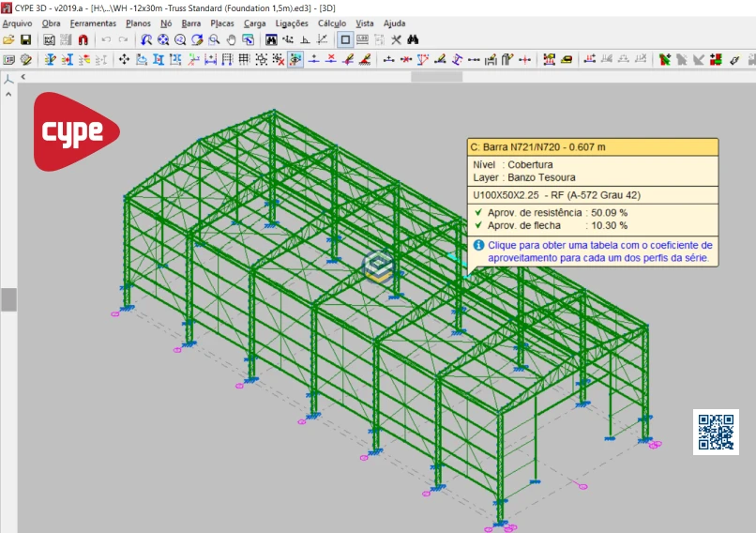This screenshot has width=756, height=533.
Task: Click the red magnet snap icon
Action: tap(83, 40)
